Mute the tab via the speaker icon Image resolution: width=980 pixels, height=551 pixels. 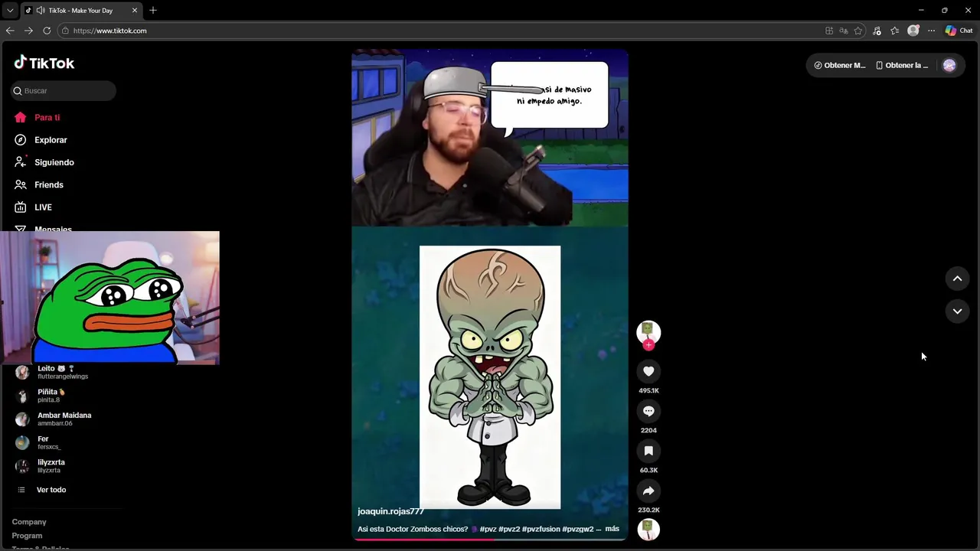[41, 10]
